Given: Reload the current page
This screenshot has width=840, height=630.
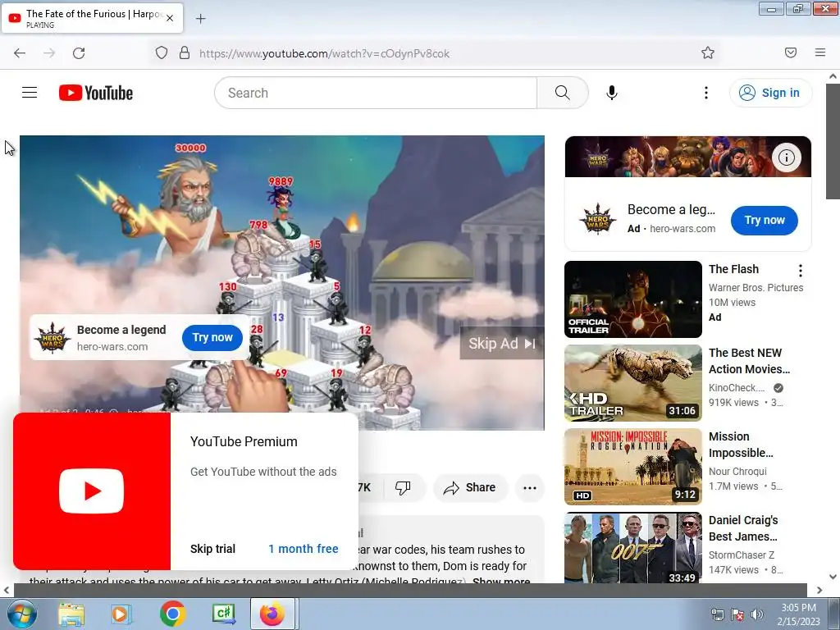Looking at the screenshot, I should pos(79,53).
